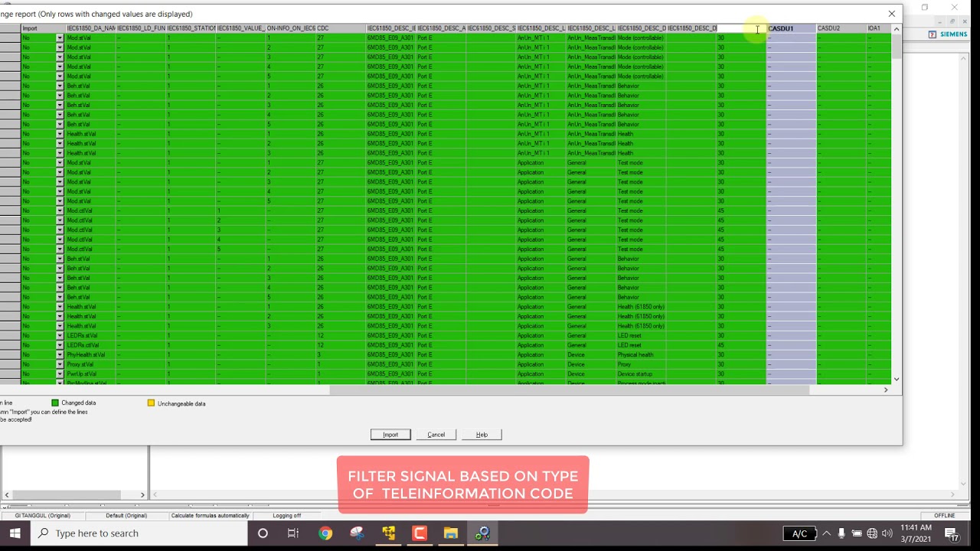Image resolution: width=980 pixels, height=551 pixels.
Task: Click the Cancel button
Action: click(436, 435)
